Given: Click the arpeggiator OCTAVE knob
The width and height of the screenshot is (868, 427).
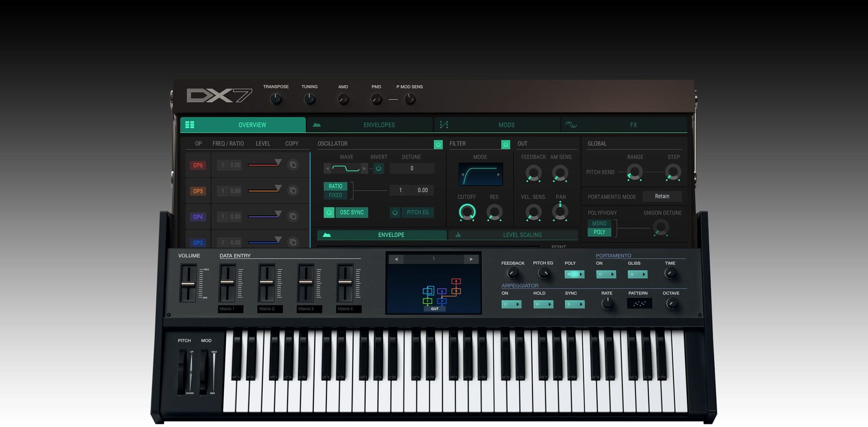Looking at the screenshot, I should [x=671, y=304].
